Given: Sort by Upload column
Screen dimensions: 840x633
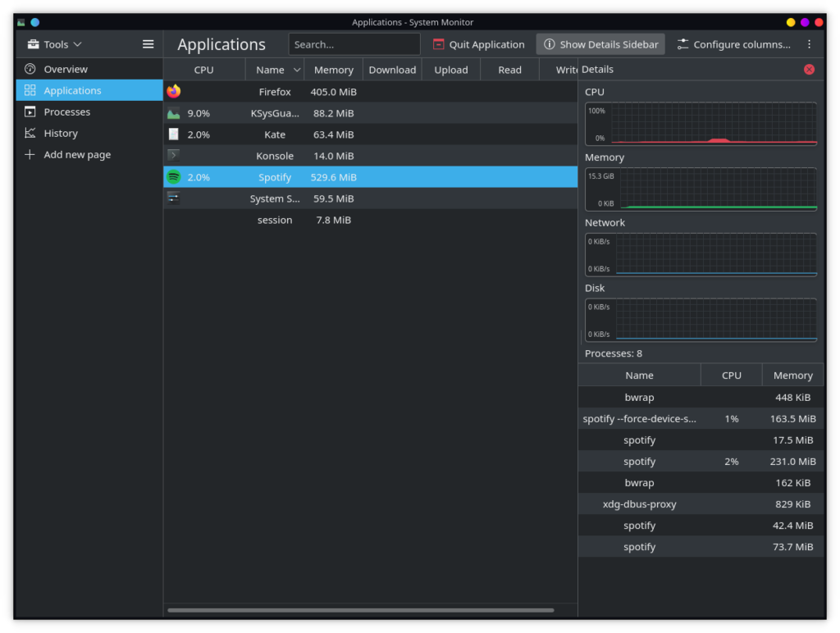Looking at the screenshot, I should (451, 70).
